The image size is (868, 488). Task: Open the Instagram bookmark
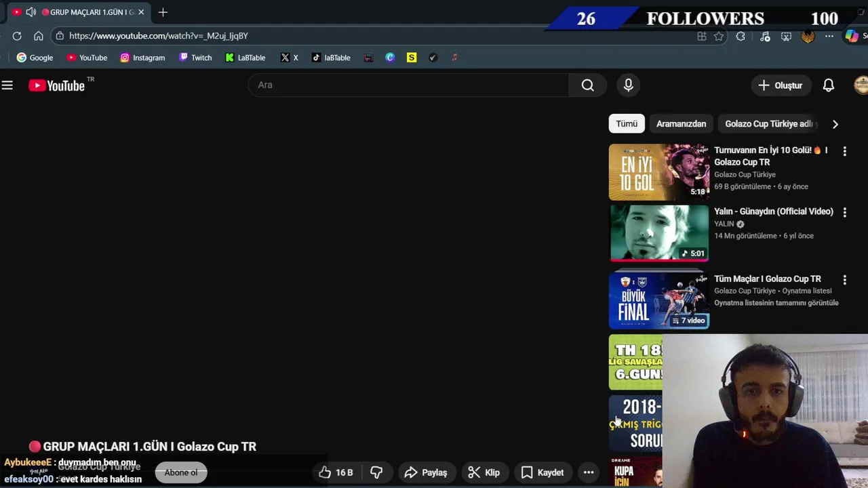(x=142, y=58)
